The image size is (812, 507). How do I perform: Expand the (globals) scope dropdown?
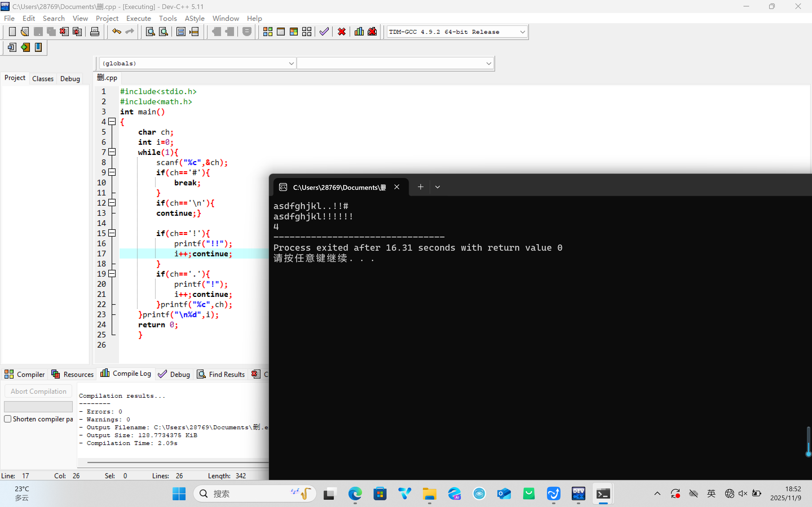click(291, 63)
